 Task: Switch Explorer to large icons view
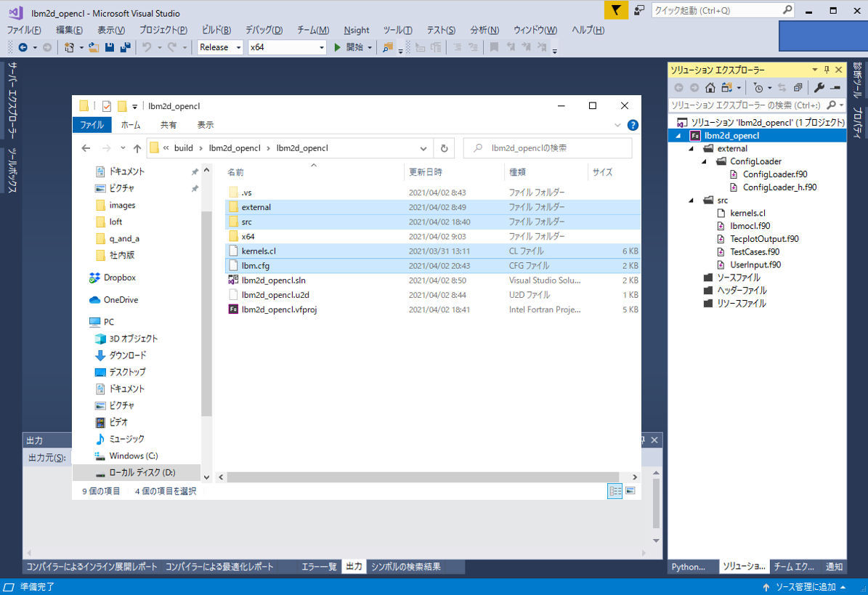[x=630, y=491]
